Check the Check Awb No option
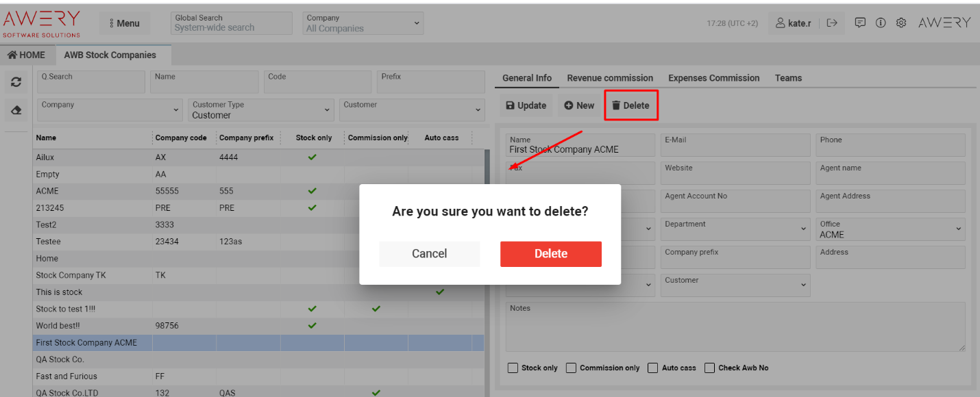Screen dimensions: 980x397 (709, 368)
